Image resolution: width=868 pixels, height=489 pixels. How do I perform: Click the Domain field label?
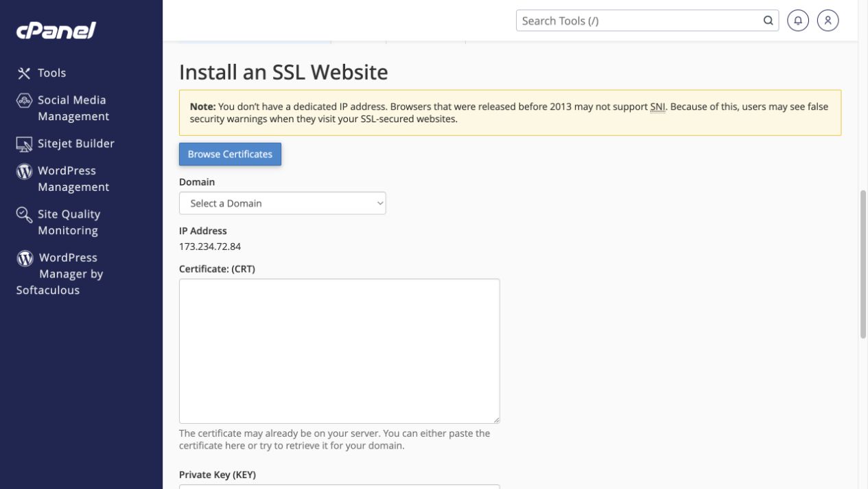(197, 182)
